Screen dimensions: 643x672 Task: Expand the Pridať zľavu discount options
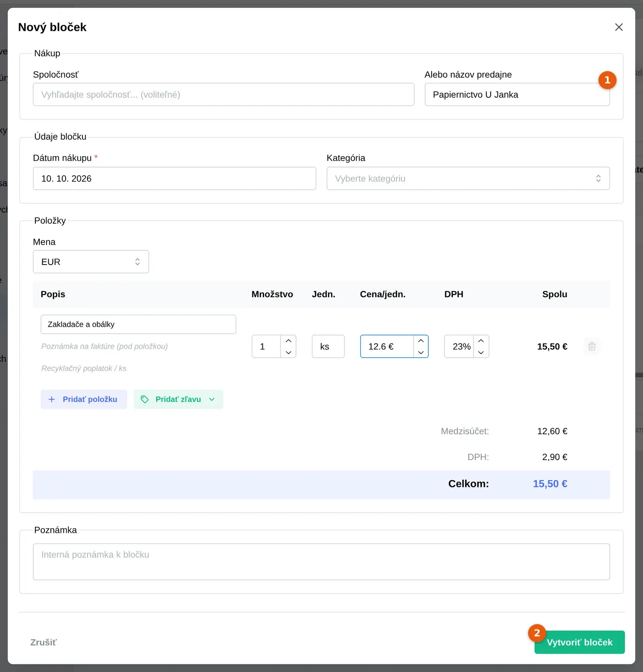pyautogui.click(x=178, y=399)
